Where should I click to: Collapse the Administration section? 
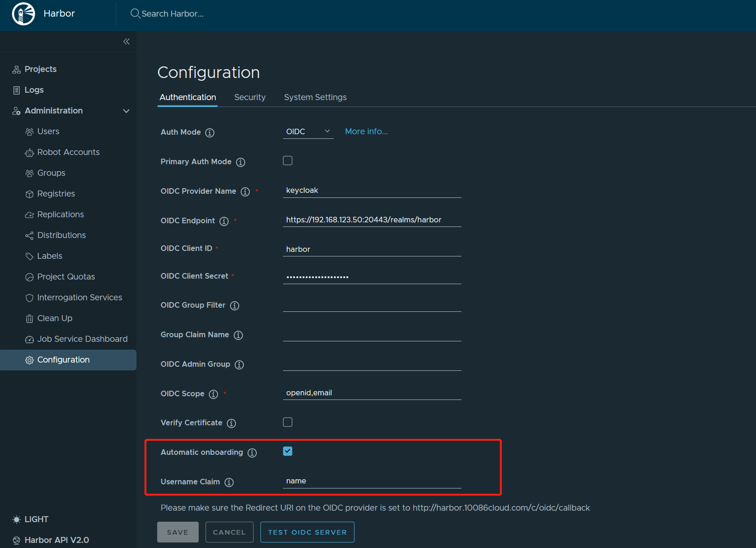click(126, 111)
